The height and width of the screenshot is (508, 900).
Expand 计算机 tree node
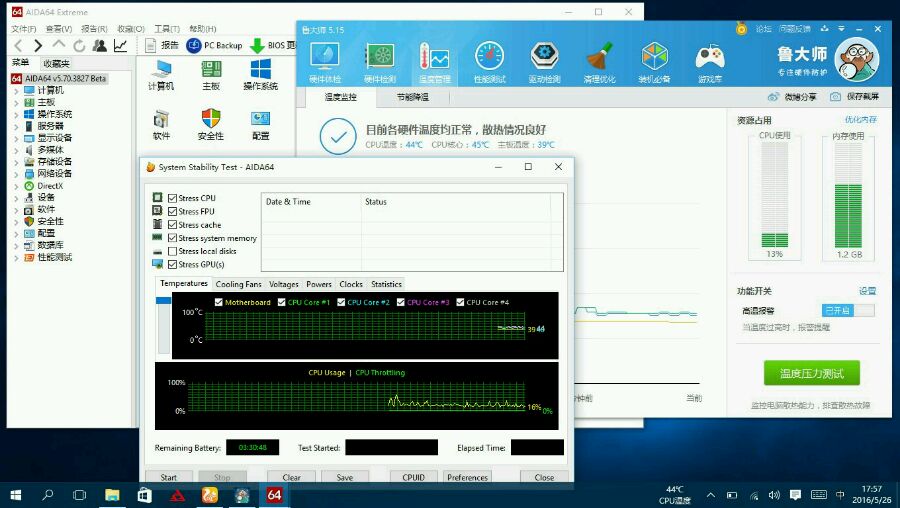click(16, 91)
